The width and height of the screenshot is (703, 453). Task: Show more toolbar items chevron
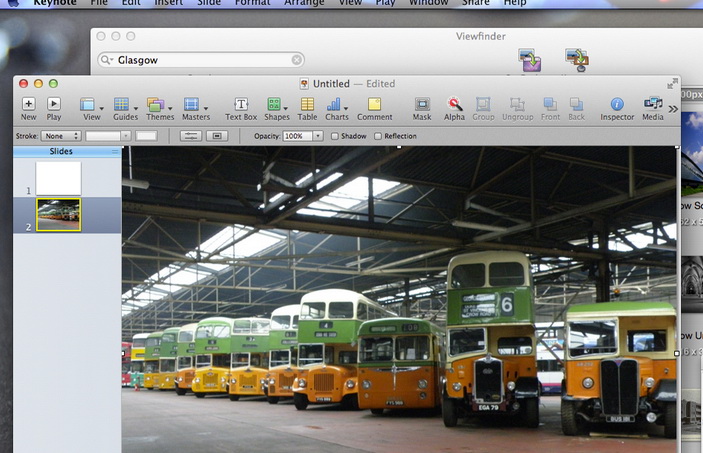pos(673,109)
